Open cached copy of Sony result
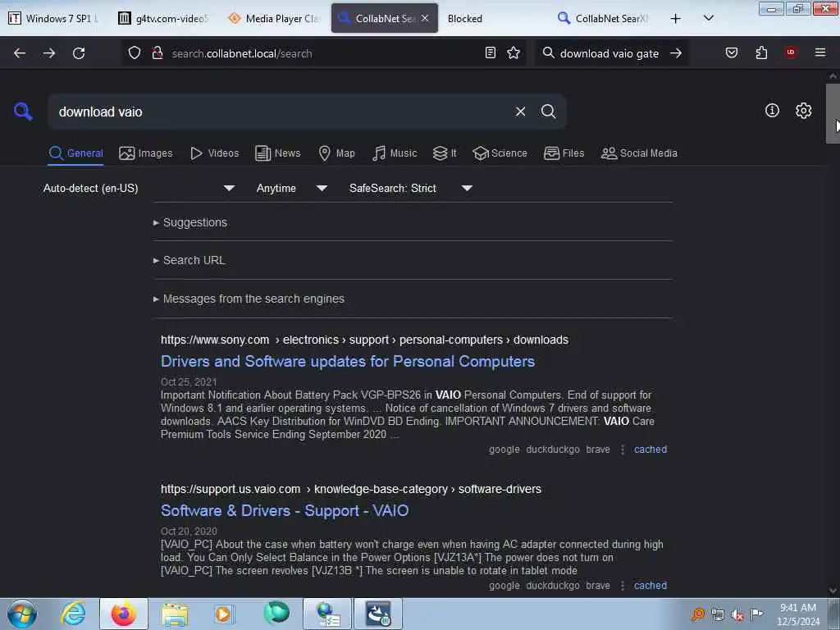840x630 pixels. [651, 450]
